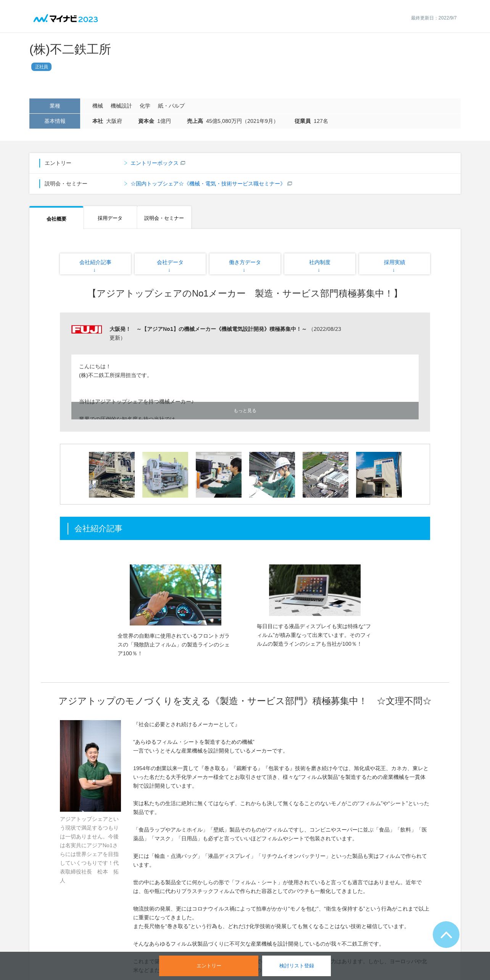Click the 化学 industry tag
Viewport: 490px width, 980px height.
point(145,106)
